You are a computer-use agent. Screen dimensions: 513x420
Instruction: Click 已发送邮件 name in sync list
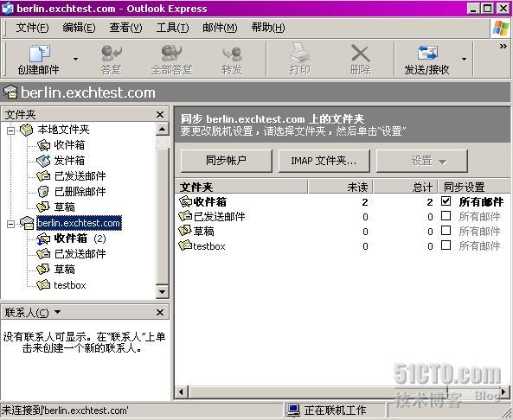click(219, 216)
